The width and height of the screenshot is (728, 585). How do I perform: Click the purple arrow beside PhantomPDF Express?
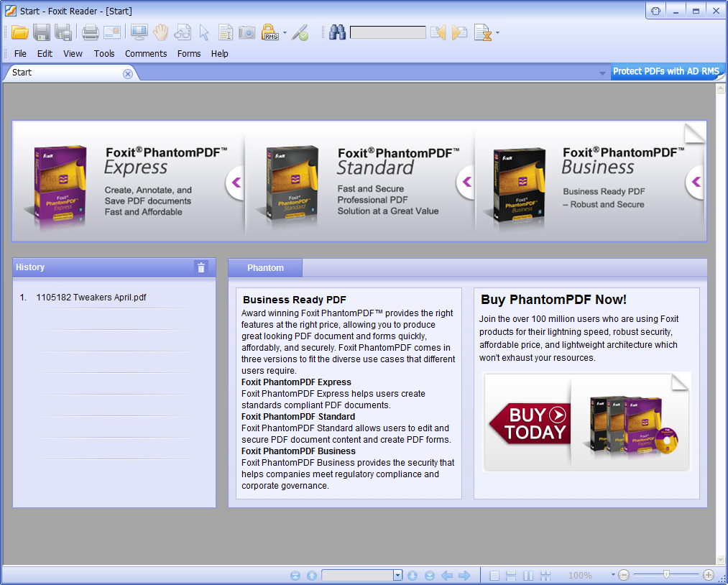pos(236,182)
